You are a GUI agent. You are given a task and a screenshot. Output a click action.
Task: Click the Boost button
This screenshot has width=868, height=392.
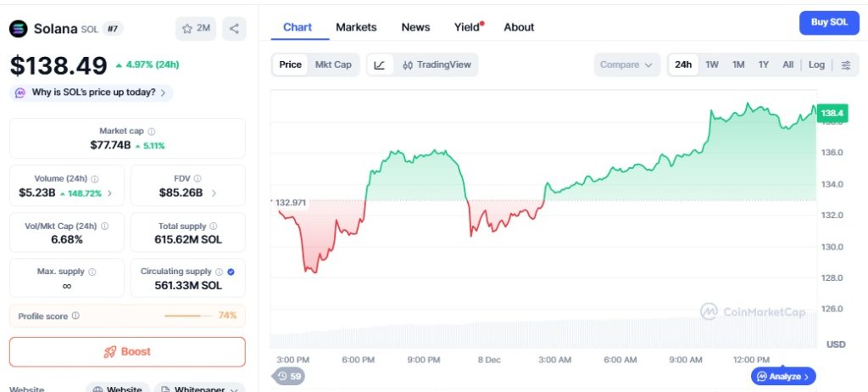[127, 351]
